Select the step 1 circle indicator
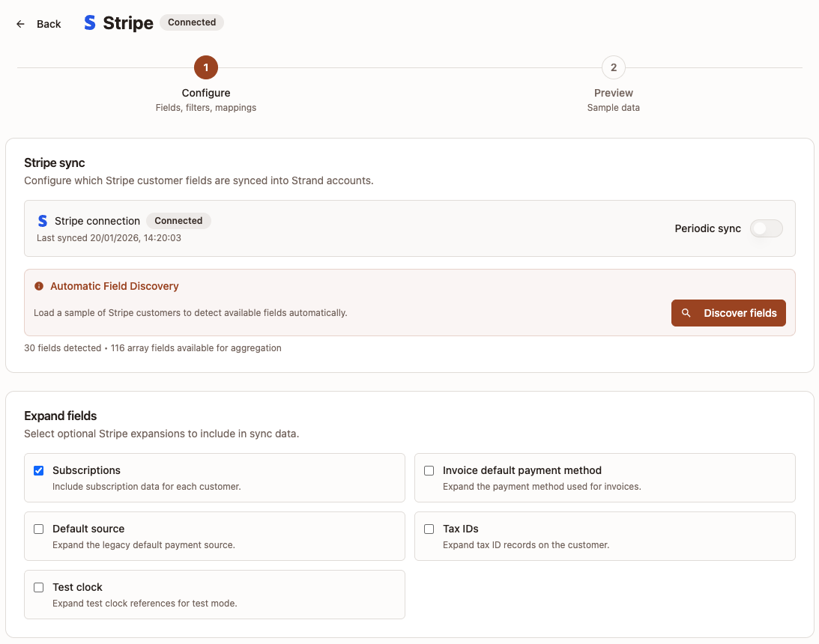The height and width of the screenshot is (644, 819). pyautogui.click(x=206, y=67)
